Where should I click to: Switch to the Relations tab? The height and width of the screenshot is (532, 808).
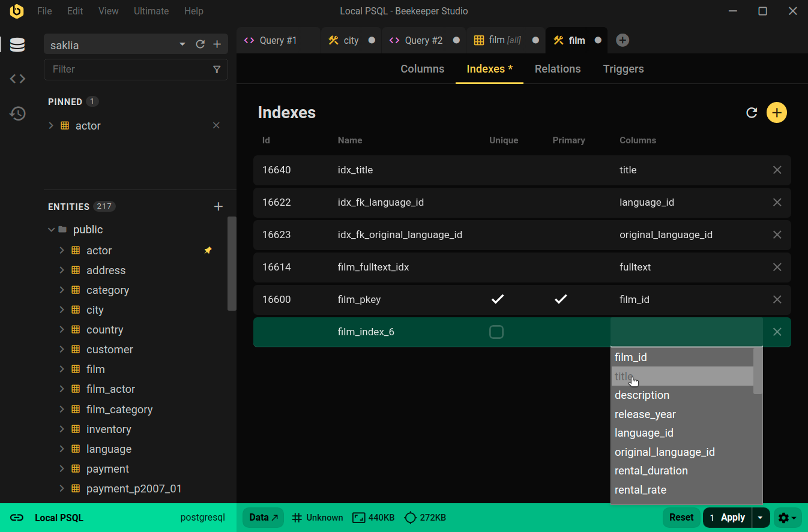coord(557,69)
